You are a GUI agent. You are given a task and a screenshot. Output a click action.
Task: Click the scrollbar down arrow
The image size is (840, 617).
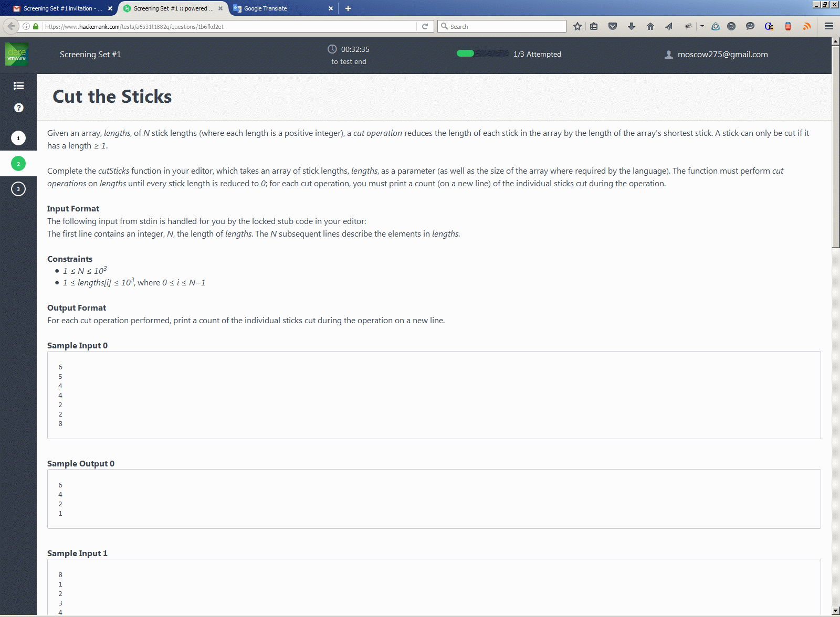pos(836,611)
